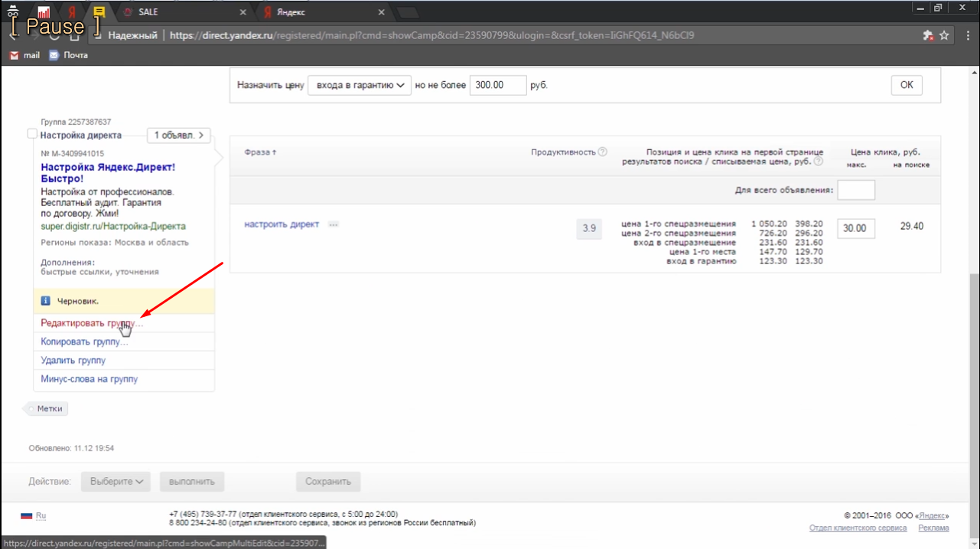Screen dimensions: 980x549
Task: Switch language via the Ru link
Action: point(41,516)
